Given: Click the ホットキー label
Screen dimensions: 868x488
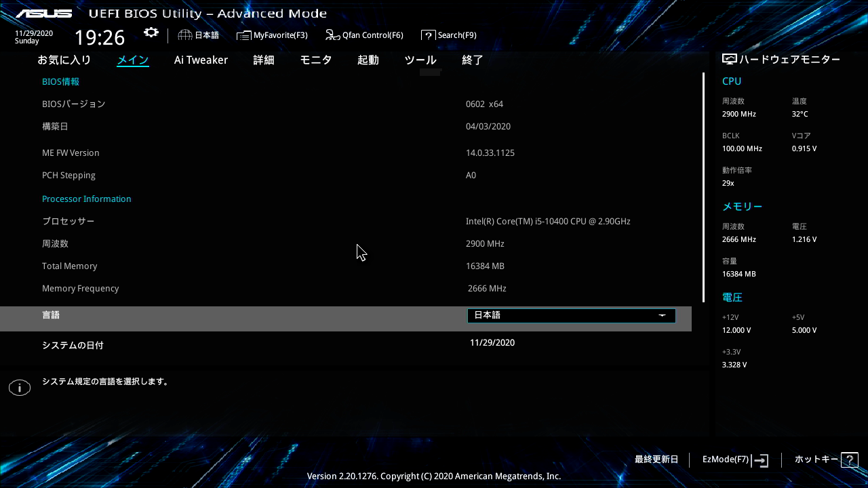Looking at the screenshot, I should coord(816,460).
